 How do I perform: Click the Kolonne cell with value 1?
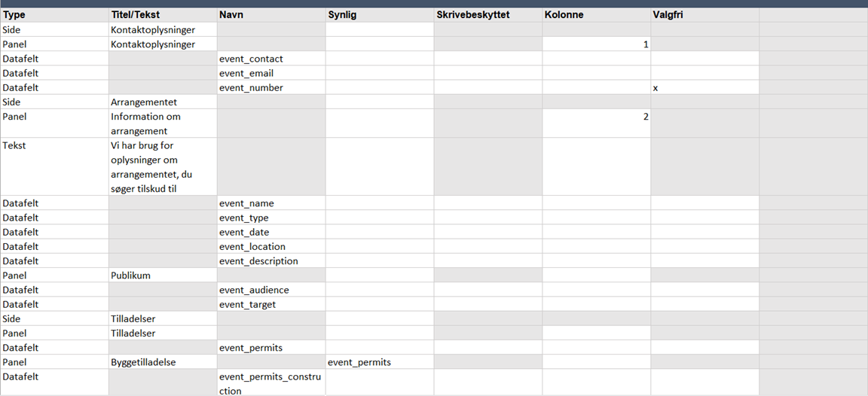(x=596, y=44)
